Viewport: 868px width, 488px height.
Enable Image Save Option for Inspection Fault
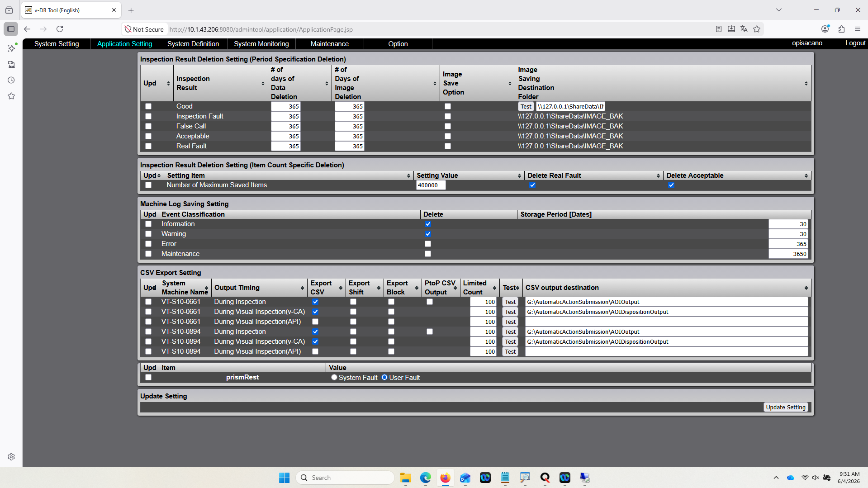coord(448,116)
